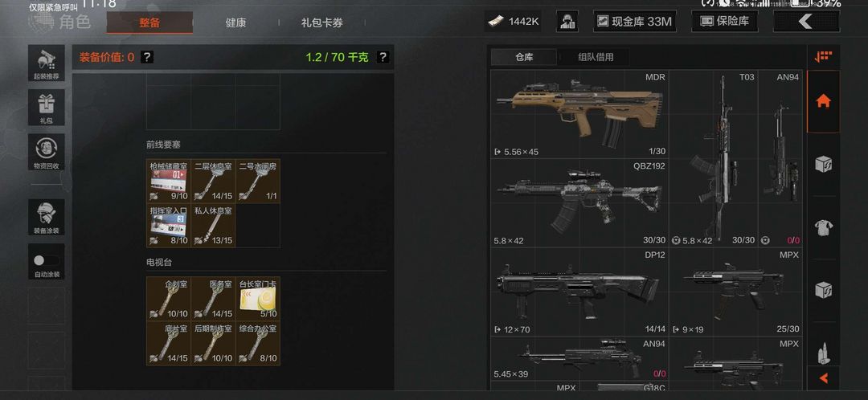This screenshot has width=868, height=400.
Task: Select the clothing category icon in sidebar
Action: [823, 227]
